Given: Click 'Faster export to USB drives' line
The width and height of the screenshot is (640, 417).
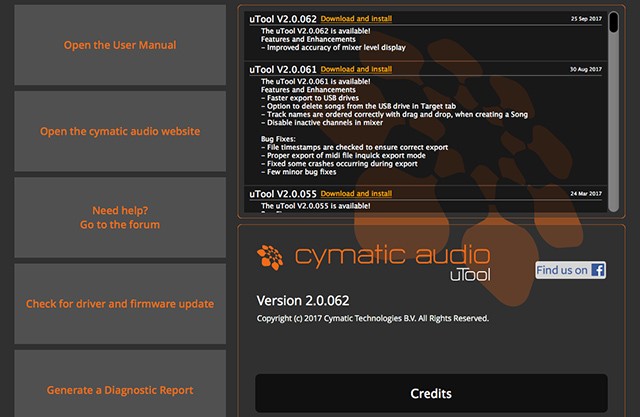Looking at the screenshot, I should (x=310, y=98).
